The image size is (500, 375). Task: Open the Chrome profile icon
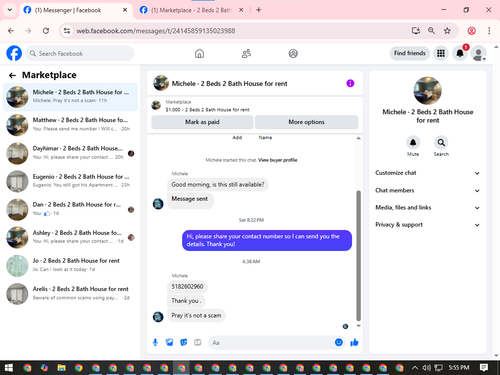pos(471,31)
